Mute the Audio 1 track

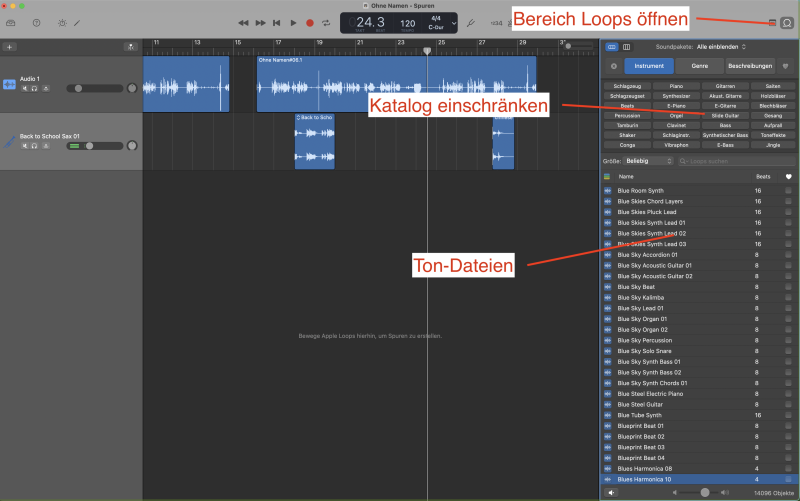click(24, 88)
